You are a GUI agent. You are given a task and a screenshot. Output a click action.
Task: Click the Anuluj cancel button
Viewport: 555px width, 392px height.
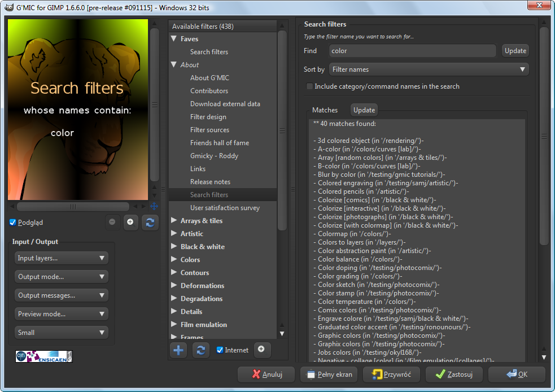pos(266,374)
